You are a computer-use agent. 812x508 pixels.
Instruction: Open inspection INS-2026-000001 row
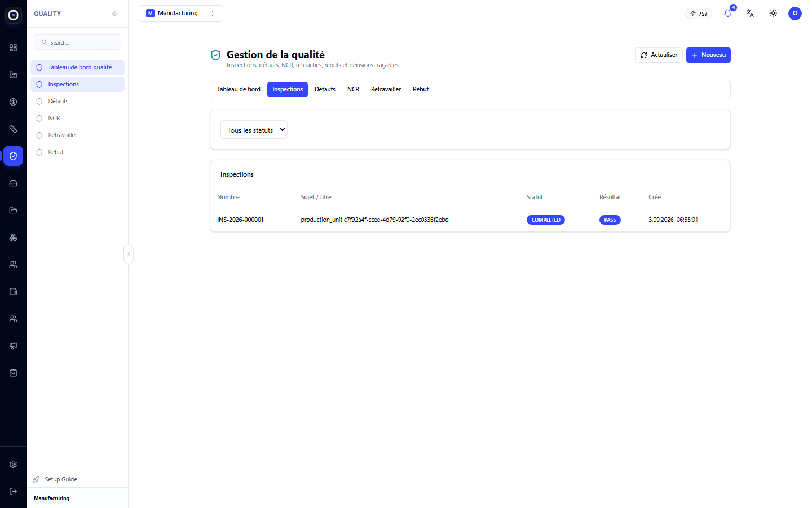[x=470, y=220]
